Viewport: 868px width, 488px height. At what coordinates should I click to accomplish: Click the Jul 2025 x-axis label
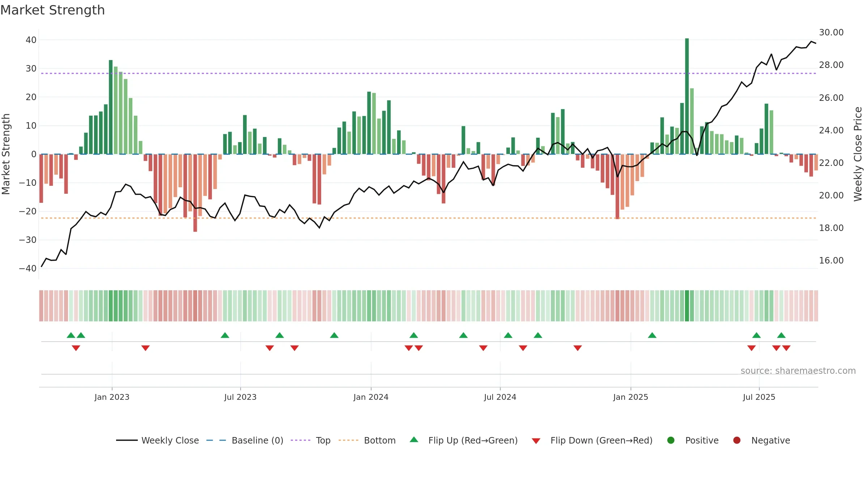(759, 397)
